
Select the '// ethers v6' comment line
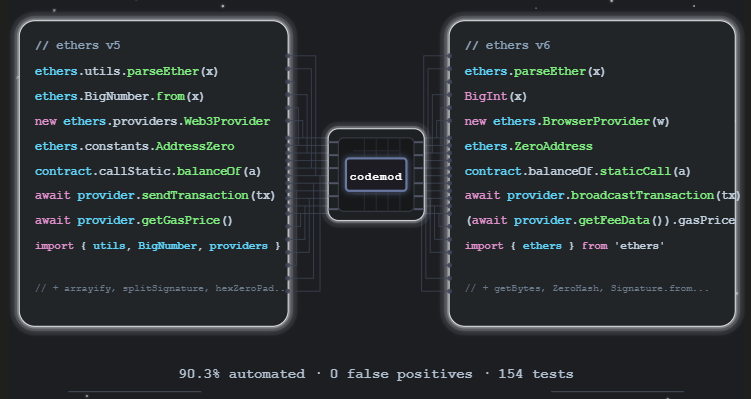(507, 46)
